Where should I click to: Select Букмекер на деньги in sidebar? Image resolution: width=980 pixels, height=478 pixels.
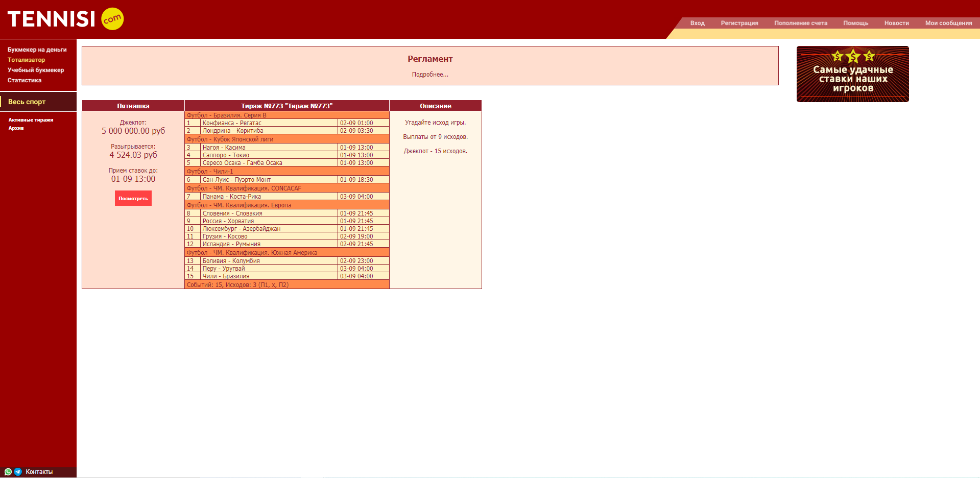click(x=37, y=50)
